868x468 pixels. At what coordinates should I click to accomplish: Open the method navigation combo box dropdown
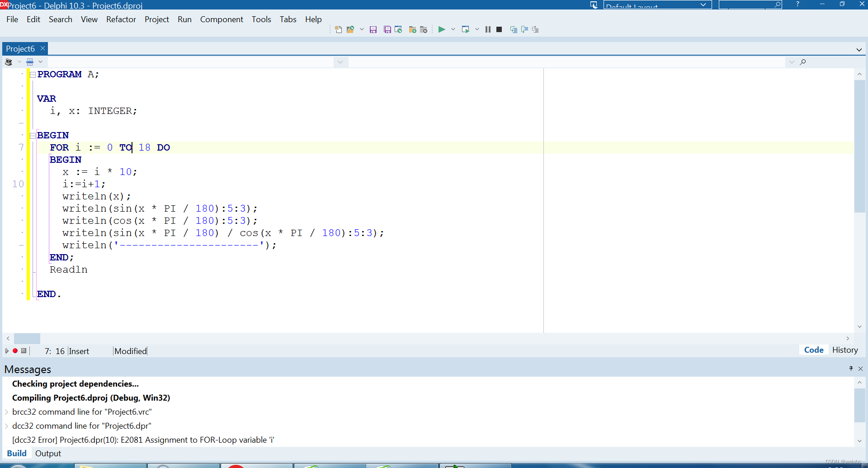point(791,62)
